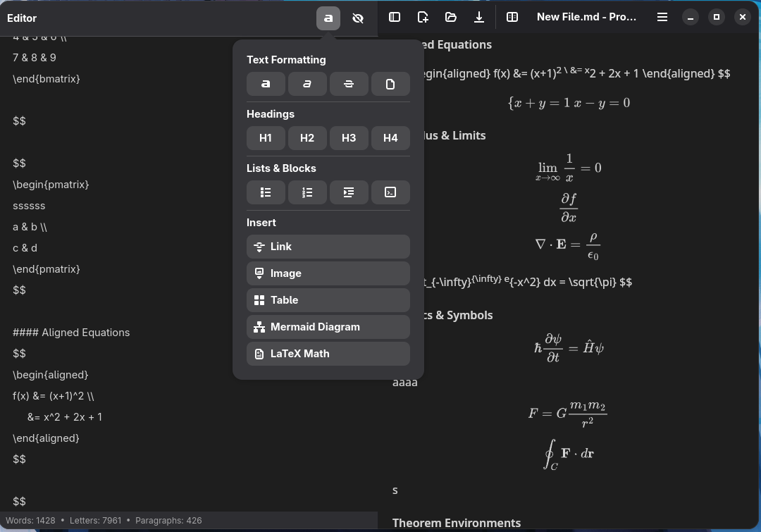This screenshot has width=761, height=532.
Task: Click the 'ssssss' editor line
Action: tap(29, 206)
